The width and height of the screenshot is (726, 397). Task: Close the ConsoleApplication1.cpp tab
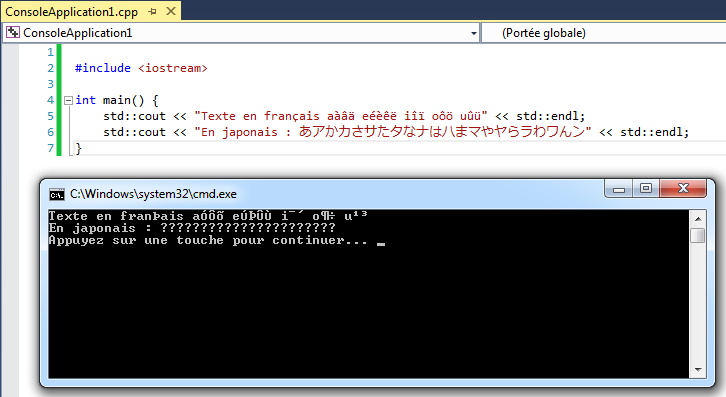(x=171, y=11)
